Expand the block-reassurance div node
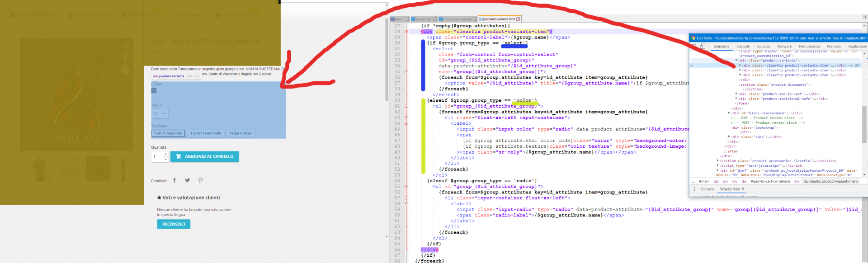Image resolution: width=868 pixels, height=263 pixels. 729,113
